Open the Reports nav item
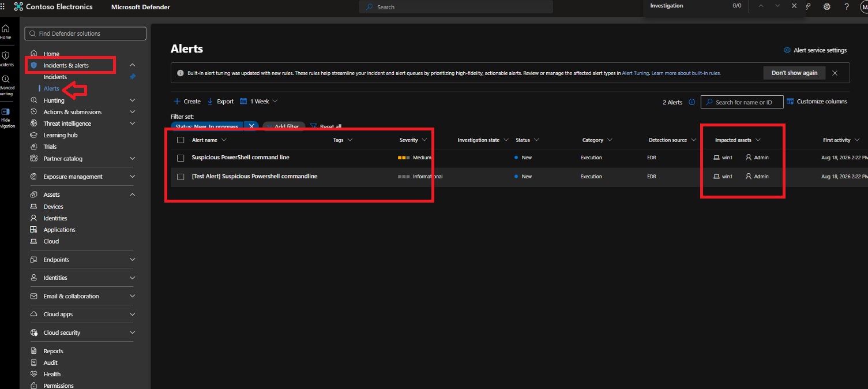 (54, 351)
